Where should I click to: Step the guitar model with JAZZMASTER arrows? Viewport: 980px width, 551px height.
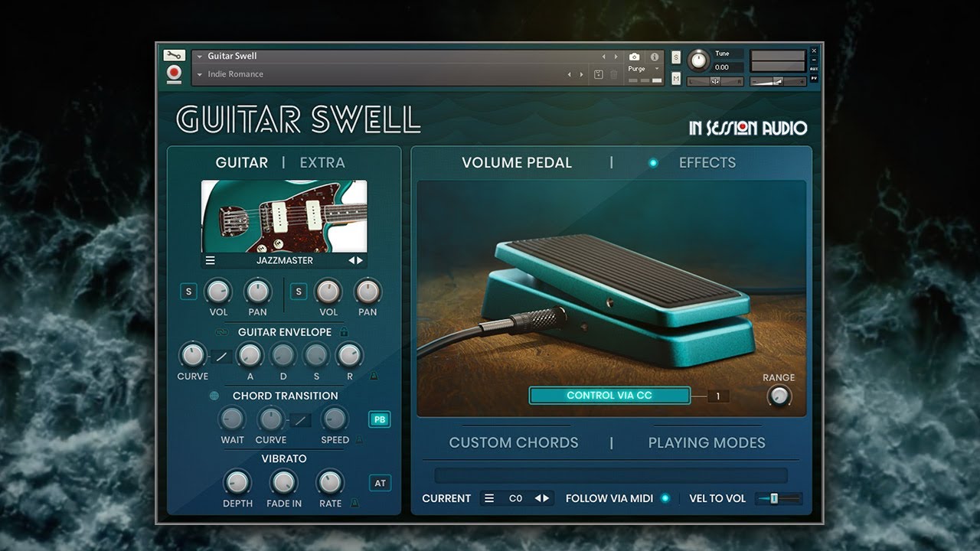point(355,260)
